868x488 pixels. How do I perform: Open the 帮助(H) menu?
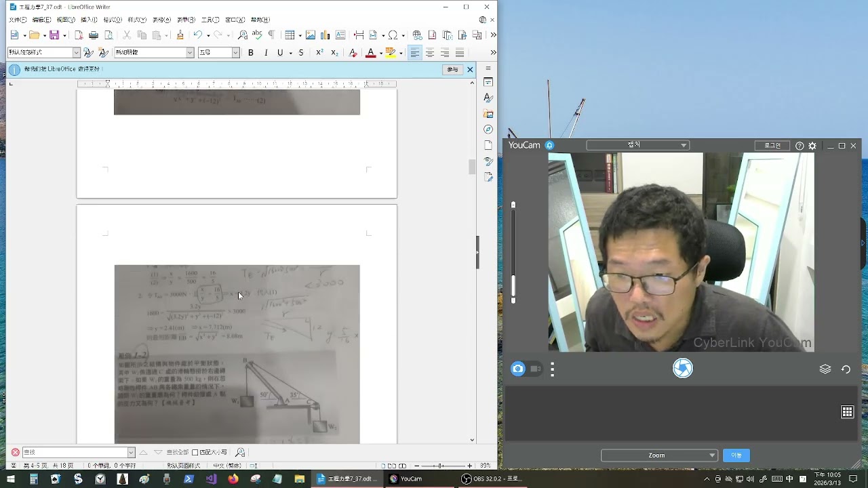(x=260, y=20)
